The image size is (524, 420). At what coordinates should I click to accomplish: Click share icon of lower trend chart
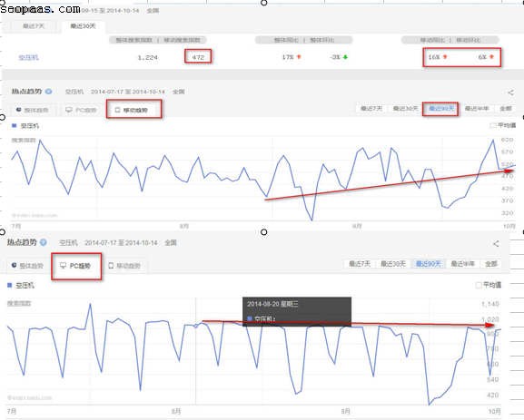point(496,244)
